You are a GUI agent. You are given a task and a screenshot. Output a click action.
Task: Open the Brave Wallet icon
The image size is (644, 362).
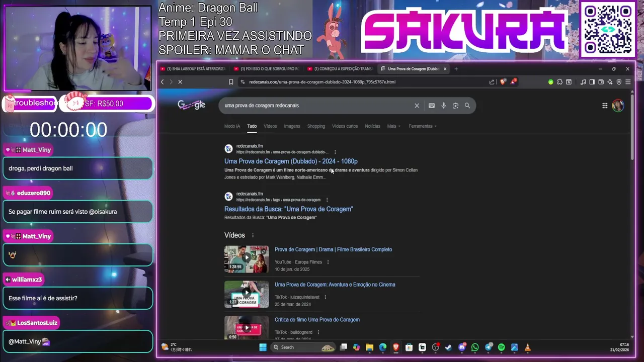click(601, 82)
